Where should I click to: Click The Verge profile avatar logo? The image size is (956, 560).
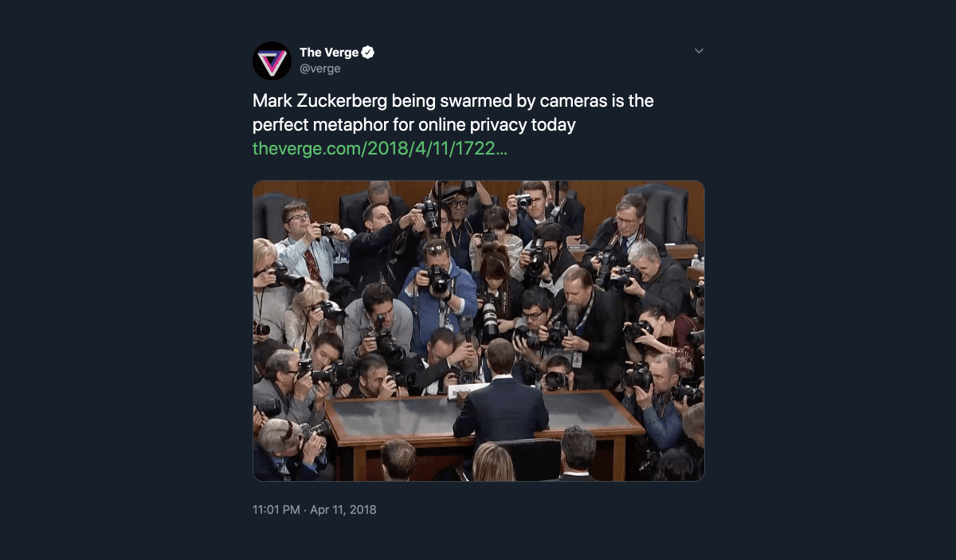tap(272, 61)
